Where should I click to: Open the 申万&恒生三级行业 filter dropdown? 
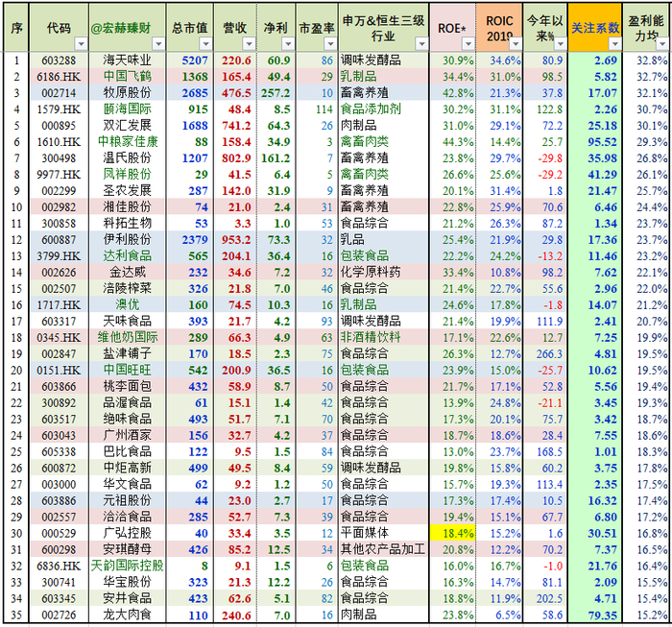tap(421, 44)
